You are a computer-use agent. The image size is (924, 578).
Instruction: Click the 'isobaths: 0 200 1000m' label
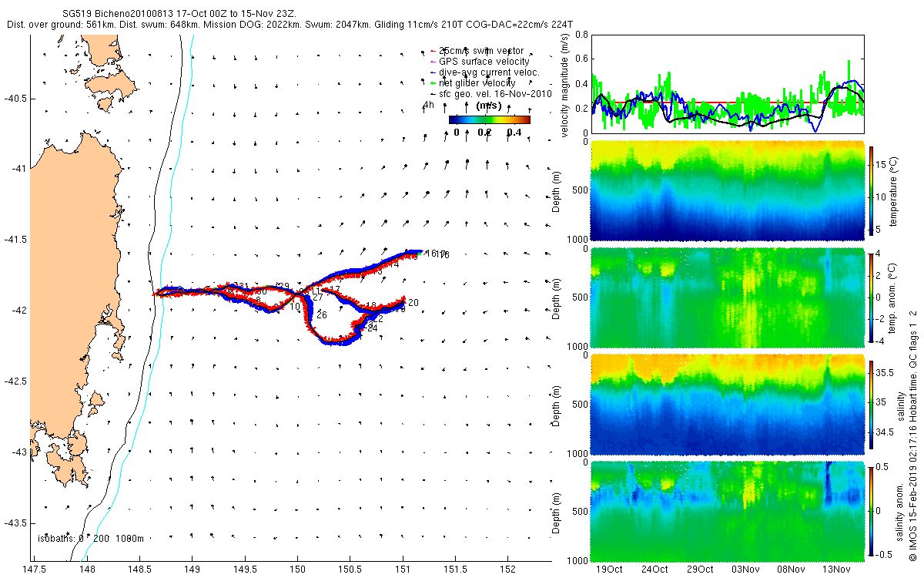click(x=91, y=538)
